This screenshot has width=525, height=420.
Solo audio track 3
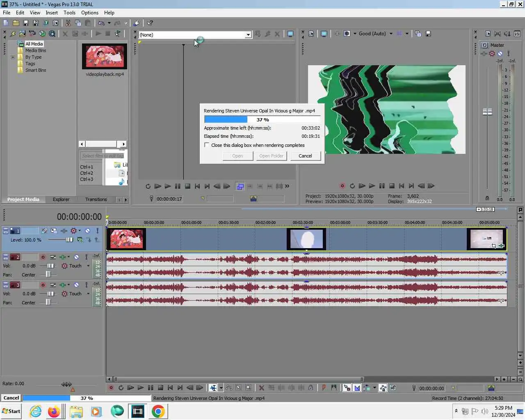click(86, 285)
